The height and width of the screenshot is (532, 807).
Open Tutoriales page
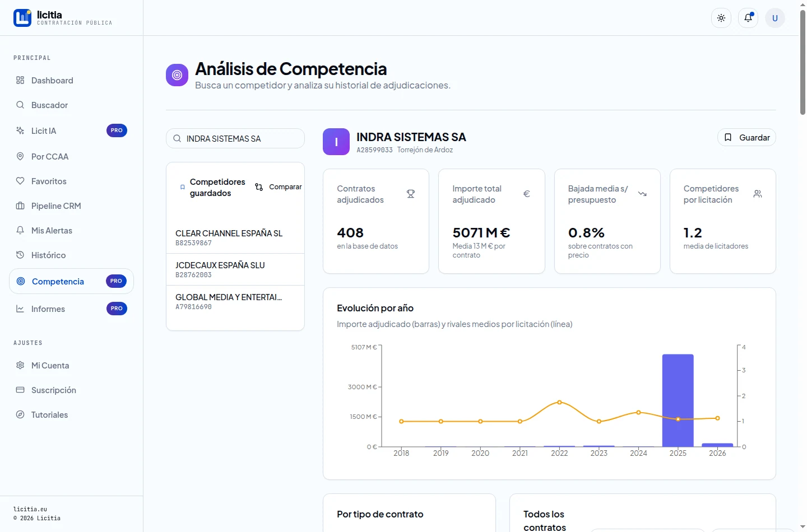tap(71, 414)
